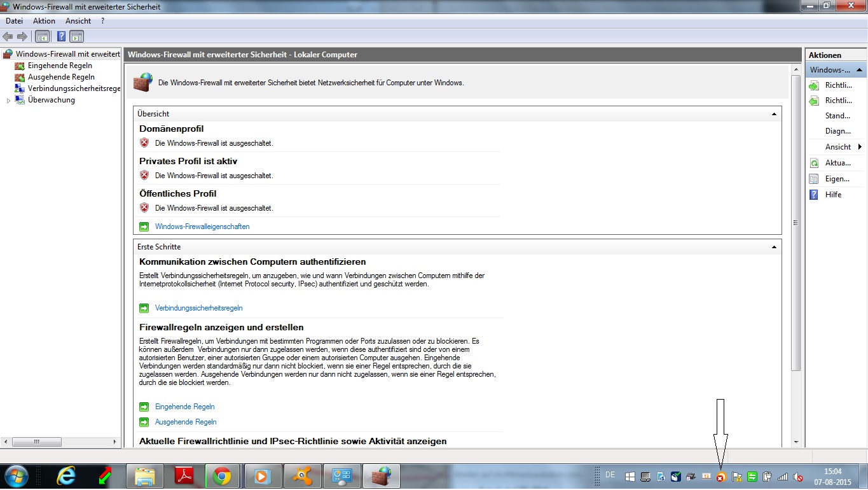Click Hilfe in the Aktionen pane
Image resolution: width=868 pixels, height=490 pixels.
(x=833, y=195)
